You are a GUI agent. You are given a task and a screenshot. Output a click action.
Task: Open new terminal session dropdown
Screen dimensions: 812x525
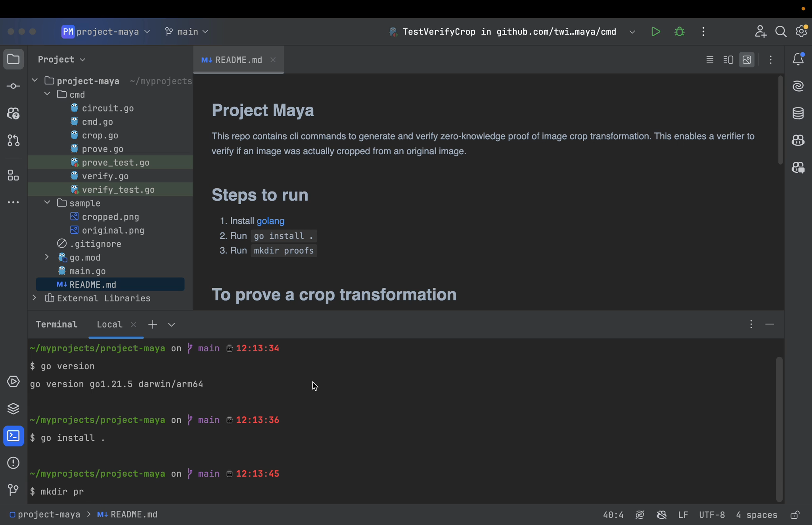click(171, 325)
